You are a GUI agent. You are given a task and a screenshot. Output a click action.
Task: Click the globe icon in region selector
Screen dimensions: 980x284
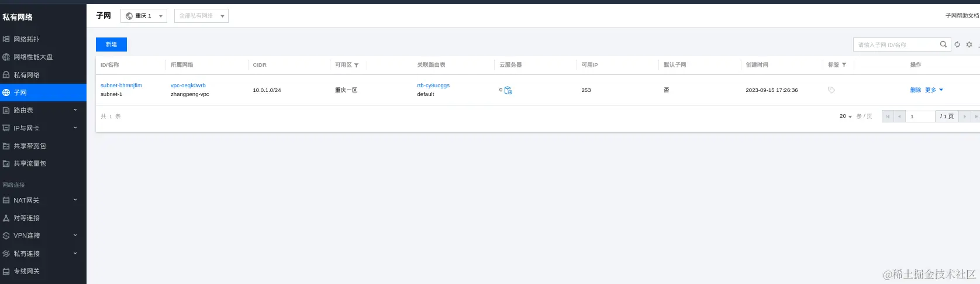point(129,16)
